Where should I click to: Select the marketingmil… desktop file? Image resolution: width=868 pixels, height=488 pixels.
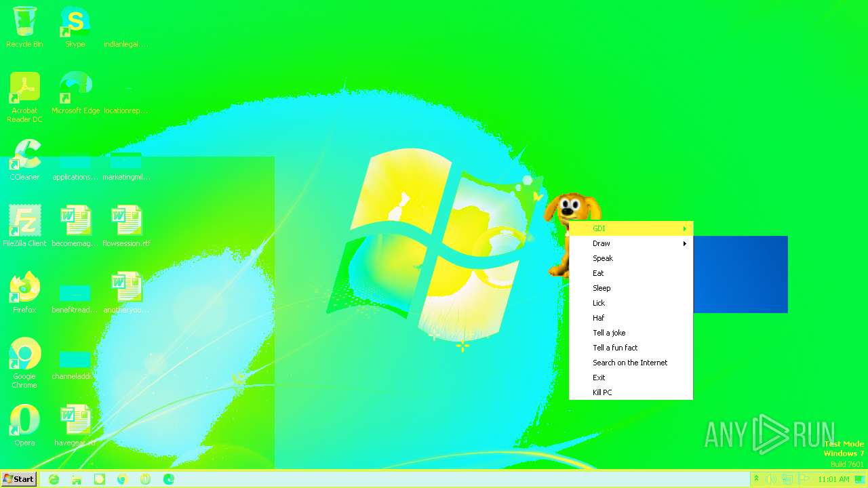pos(126,166)
